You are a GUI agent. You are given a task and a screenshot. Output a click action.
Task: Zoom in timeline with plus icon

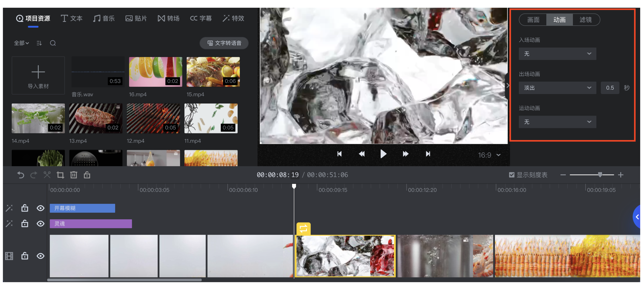pyautogui.click(x=621, y=175)
